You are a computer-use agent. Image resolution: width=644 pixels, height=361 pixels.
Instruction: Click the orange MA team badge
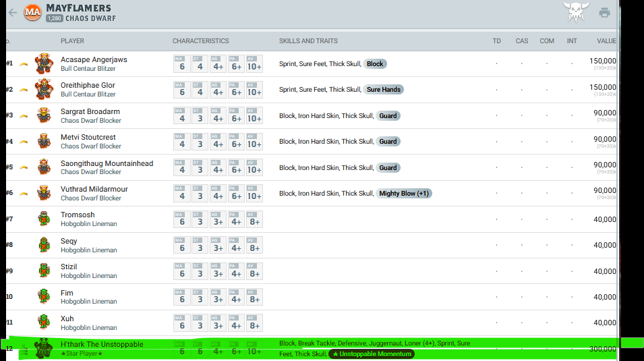(x=32, y=13)
